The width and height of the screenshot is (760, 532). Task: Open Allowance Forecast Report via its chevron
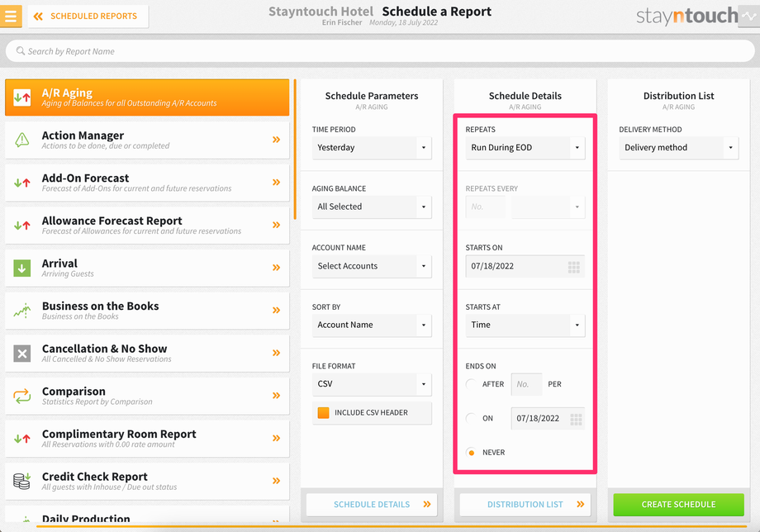tap(276, 225)
